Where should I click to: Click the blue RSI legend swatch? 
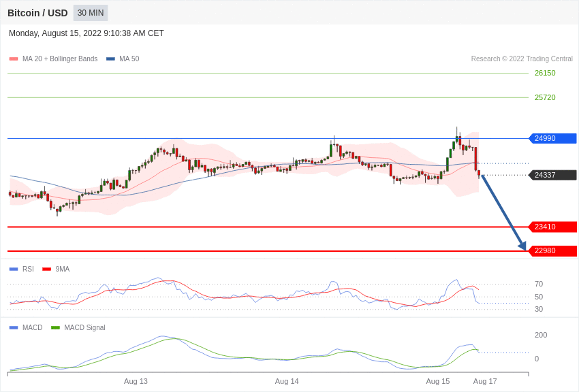click(x=14, y=269)
